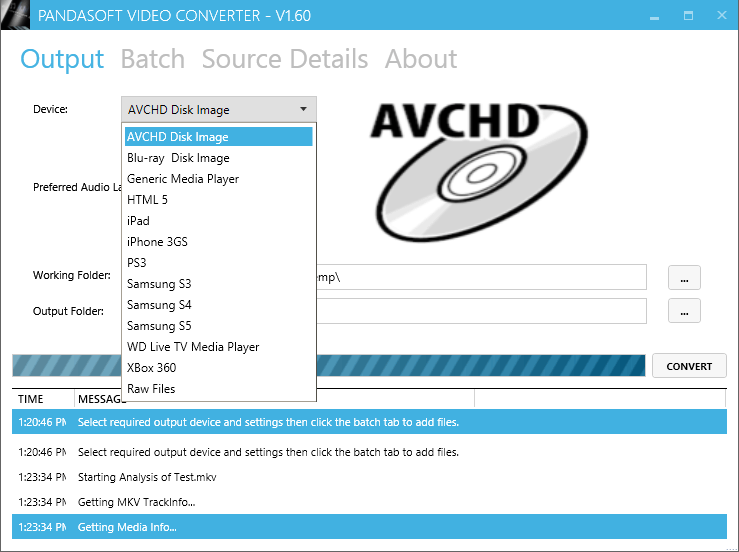The height and width of the screenshot is (552, 739).
Task: Select iPhone 3GS device option
Action: (x=219, y=242)
